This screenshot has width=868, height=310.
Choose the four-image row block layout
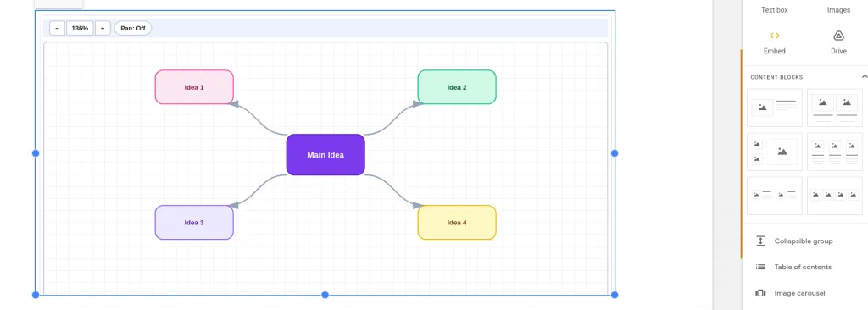point(834,196)
